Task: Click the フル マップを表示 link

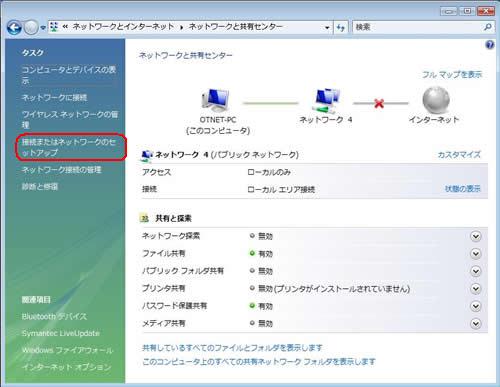Action: point(452,74)
